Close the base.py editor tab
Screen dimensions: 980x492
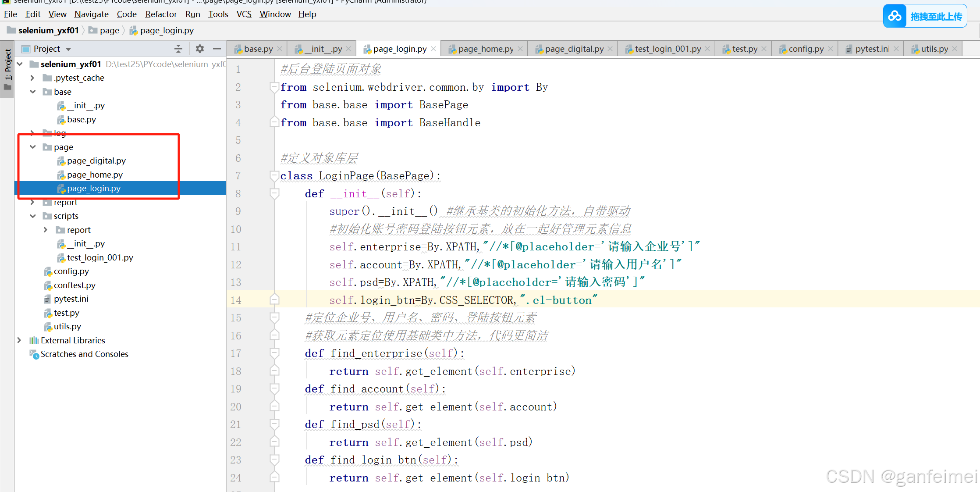point(280,49)
